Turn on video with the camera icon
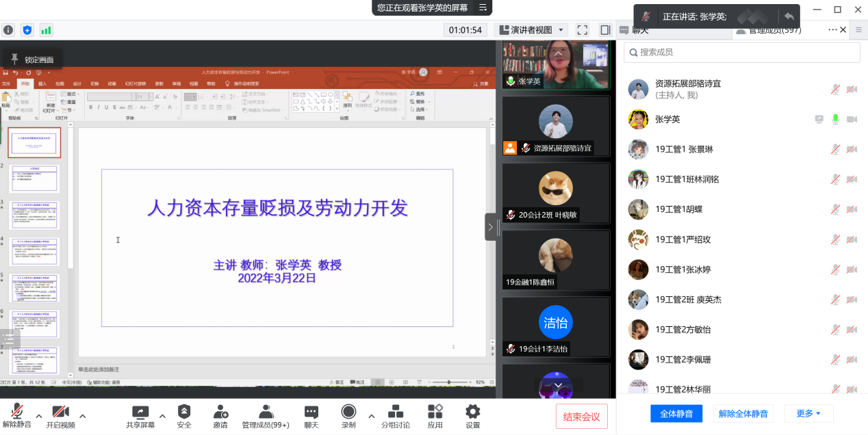This screenshot has height=435, width=868. [x=61, y=412]
